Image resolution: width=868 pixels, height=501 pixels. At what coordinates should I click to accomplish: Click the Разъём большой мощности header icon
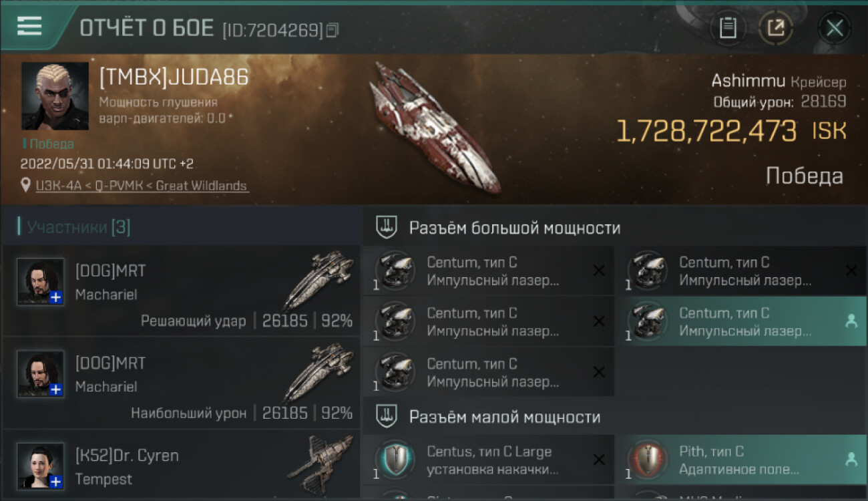tap(387, 228)
